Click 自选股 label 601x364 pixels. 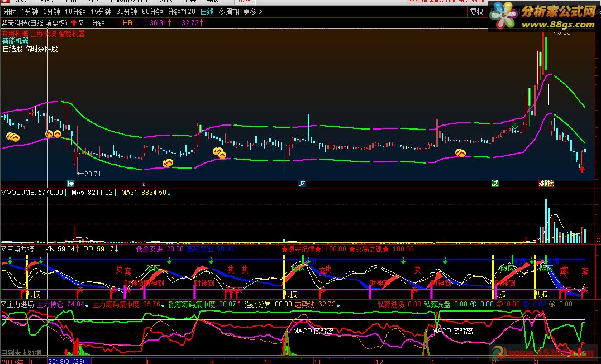[x=13, y=49]
